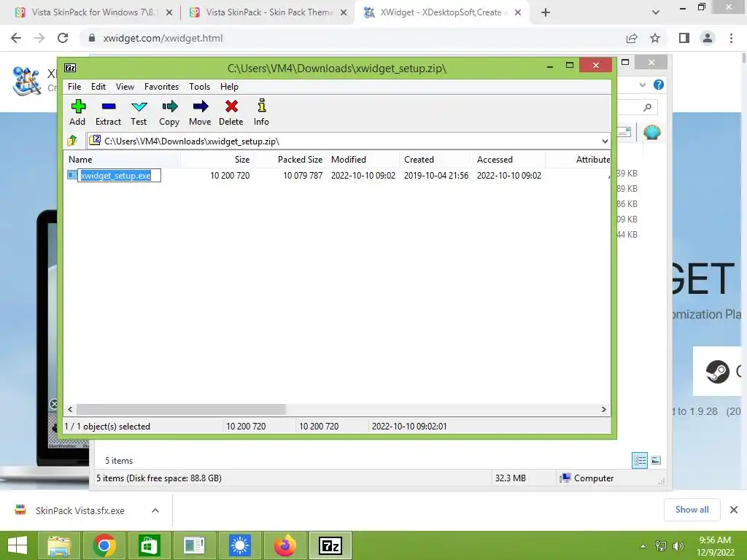Image resolution: width=747 pixels, height=560 pixels.
Task: Go back in Chrome
Action: point(16,38)
